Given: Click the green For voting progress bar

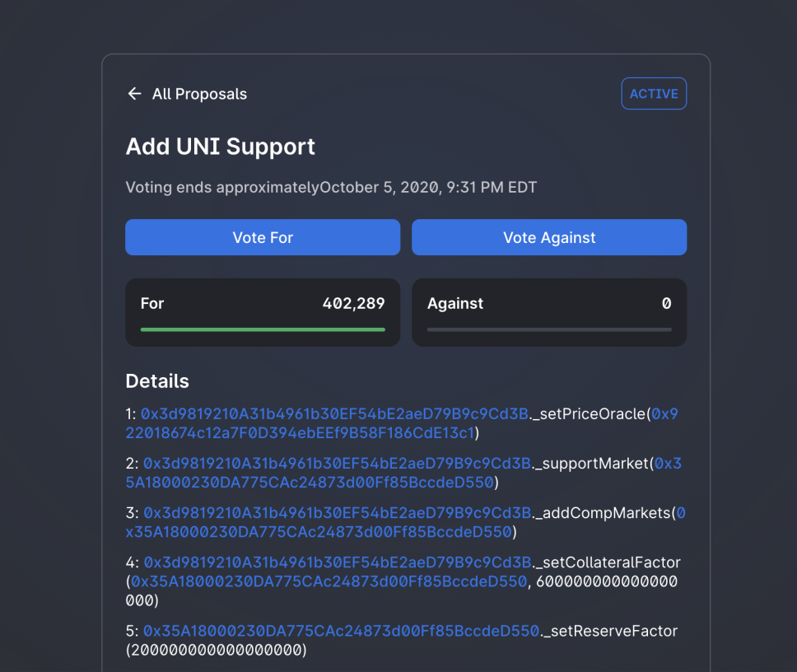Looking at the screenshot, I should point(262,329).
